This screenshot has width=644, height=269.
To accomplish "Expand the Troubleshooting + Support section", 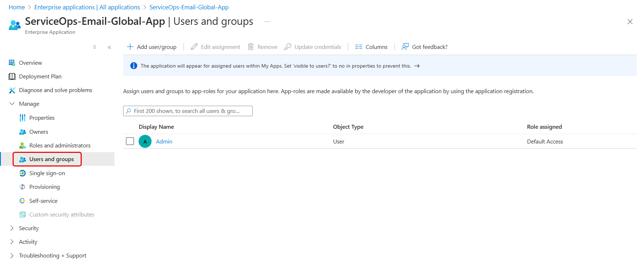I will (12, 256).
